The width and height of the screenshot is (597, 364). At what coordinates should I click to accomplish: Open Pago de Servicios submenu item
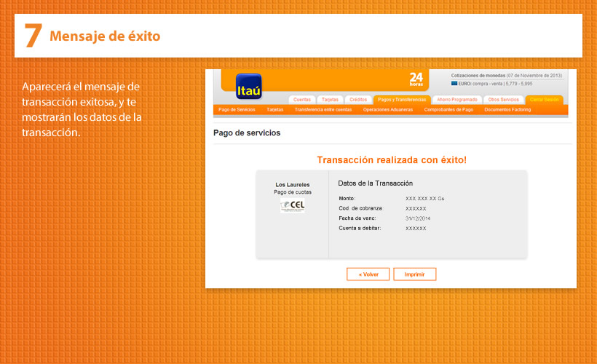(237, 110)
